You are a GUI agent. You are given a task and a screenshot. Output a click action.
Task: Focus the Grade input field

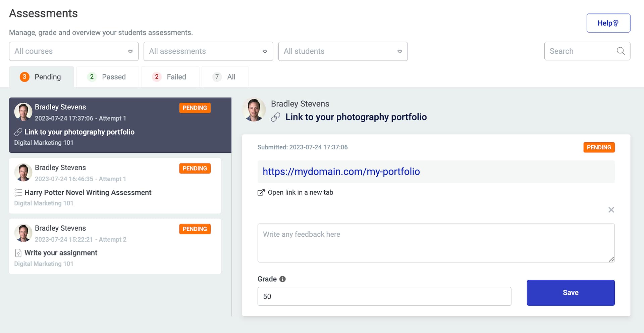[x=384, y=296]
